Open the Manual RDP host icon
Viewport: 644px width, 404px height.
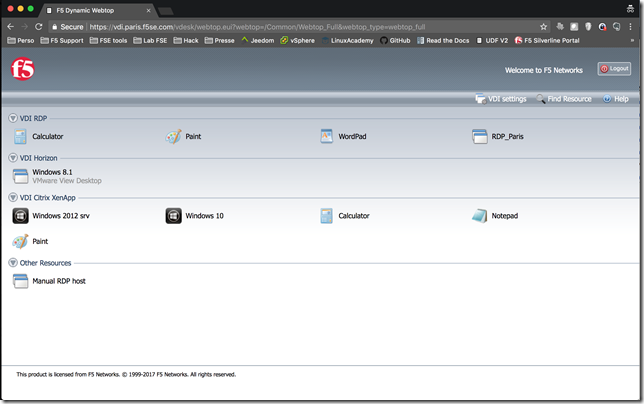click(x=20, y=281)
